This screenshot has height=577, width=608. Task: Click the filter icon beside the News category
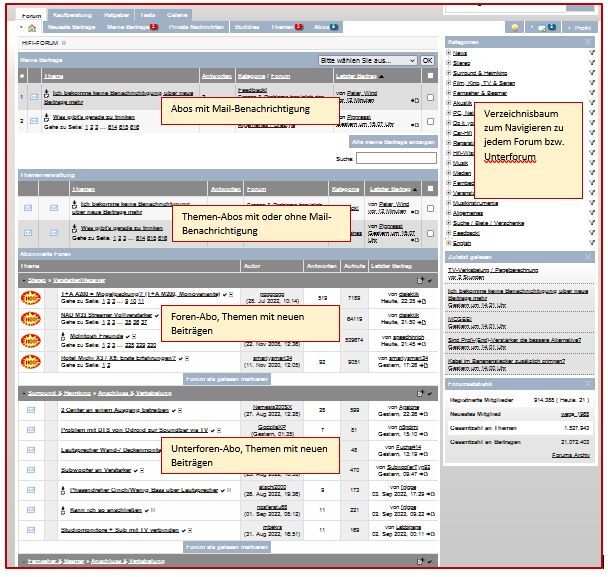tap(592, 53)
